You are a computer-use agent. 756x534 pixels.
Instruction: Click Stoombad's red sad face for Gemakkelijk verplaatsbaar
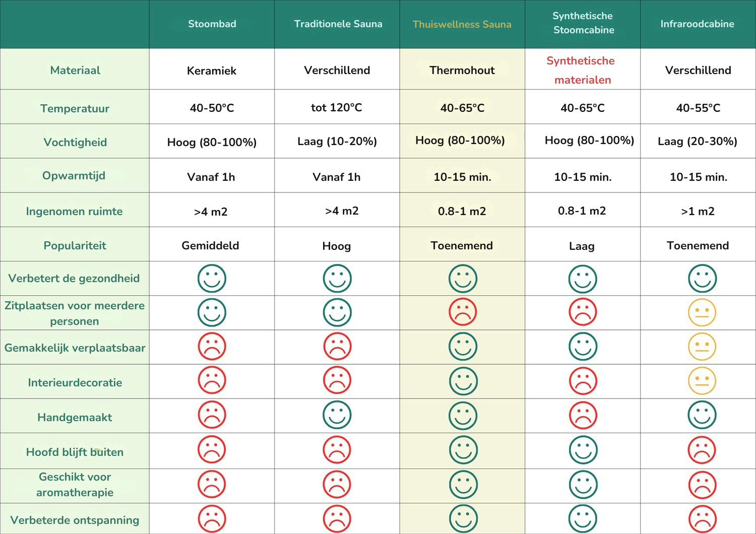coord(212,347)
